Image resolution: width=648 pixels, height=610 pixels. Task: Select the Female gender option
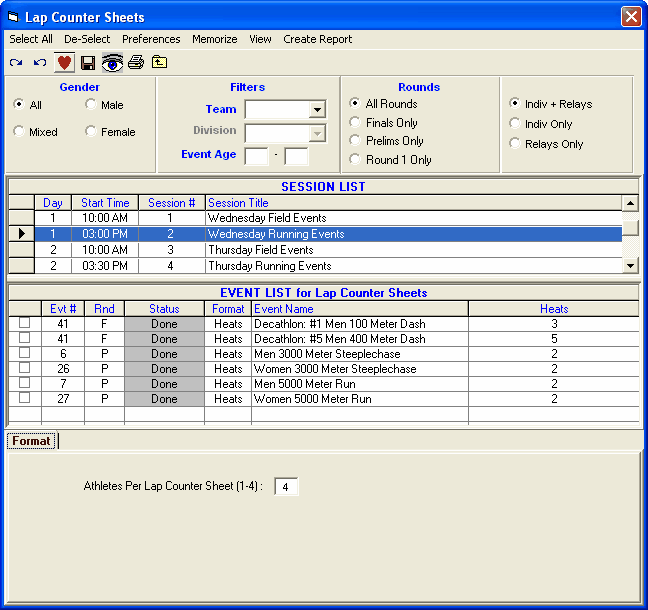tap(91, 131)
